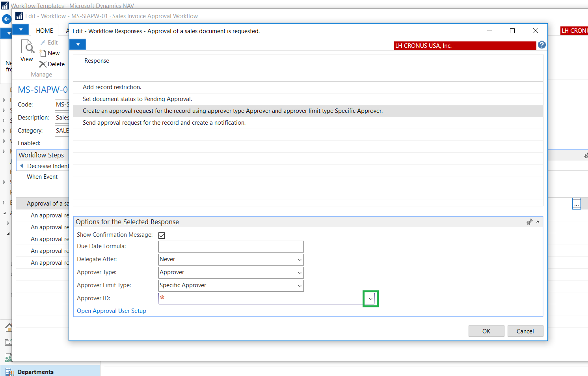
Task: Open Approval User Setup link
Action: (112, 311)
